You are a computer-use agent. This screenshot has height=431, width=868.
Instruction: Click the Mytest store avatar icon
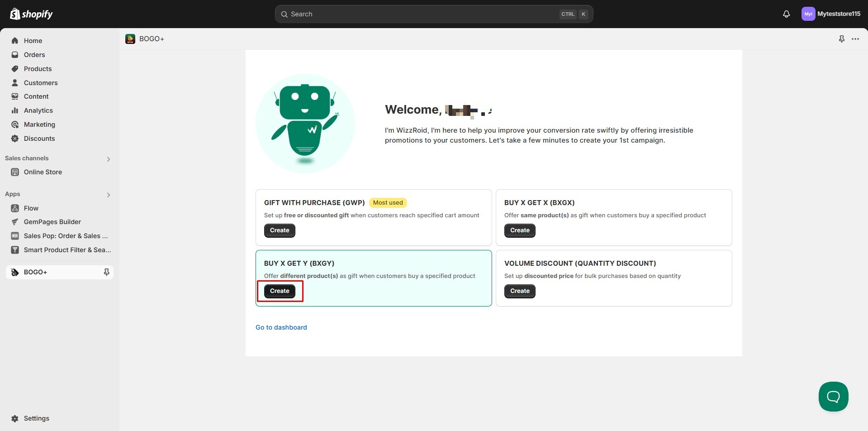808,14
